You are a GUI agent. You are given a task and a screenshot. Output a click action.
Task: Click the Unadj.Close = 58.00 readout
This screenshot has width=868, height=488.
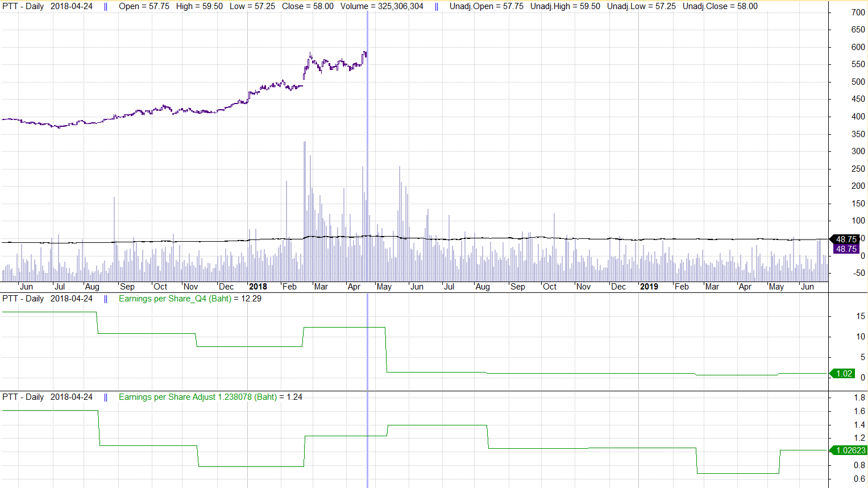pyautogui.click(x=720, y=6)
